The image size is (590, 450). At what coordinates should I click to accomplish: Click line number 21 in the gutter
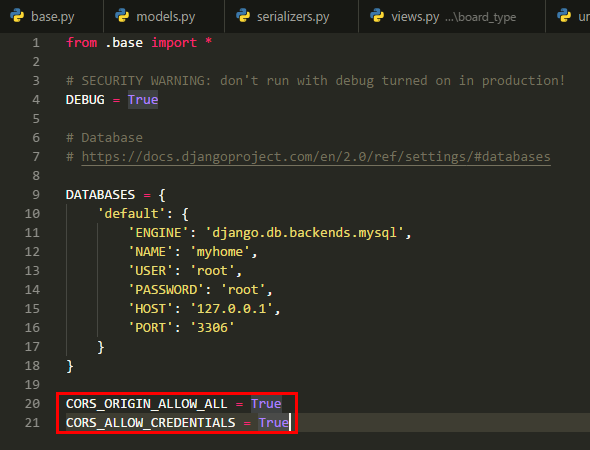pyautogui.click(x=32, y=423)
